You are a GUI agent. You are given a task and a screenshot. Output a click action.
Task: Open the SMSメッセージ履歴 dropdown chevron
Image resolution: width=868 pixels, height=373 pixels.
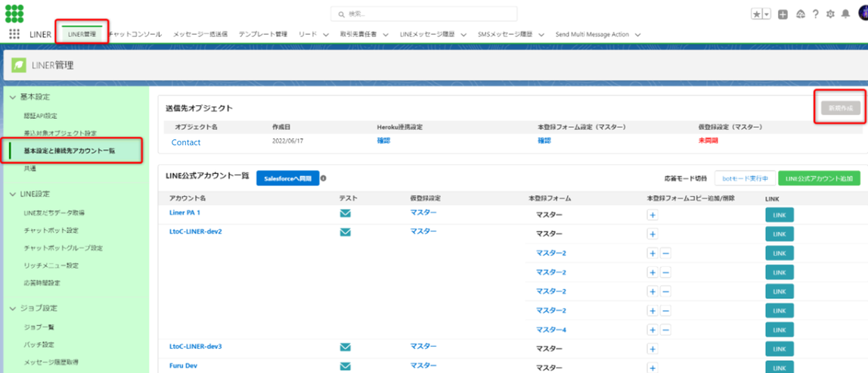(x=541, y=34)
